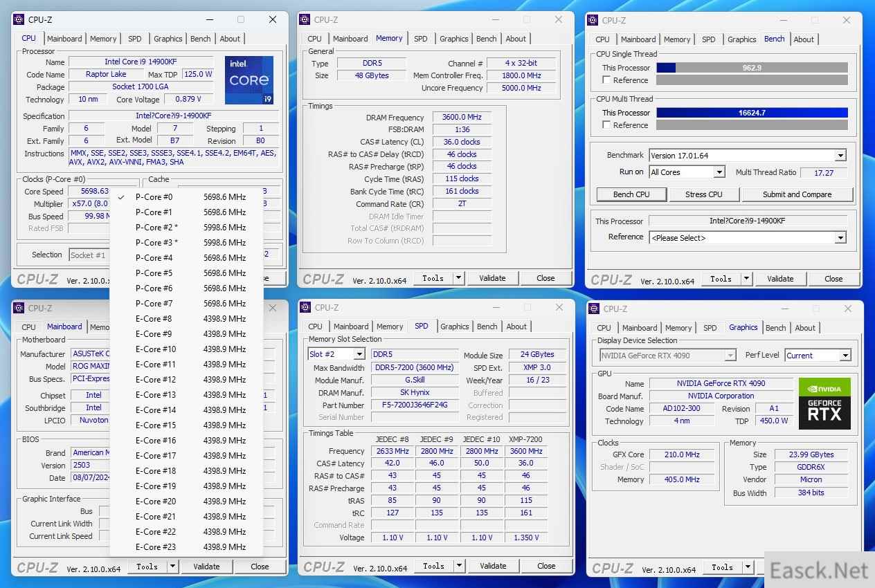The width and height of the screenshot is (875, 588).
Task: Open CPU tab in Graphics window
Action: [x=604, y=328]
